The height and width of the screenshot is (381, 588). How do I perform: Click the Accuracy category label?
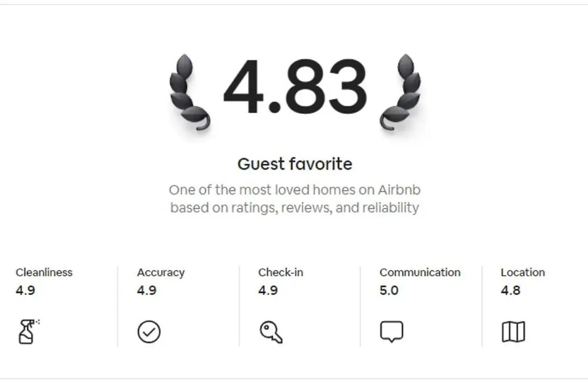click(x=161, y=273)
